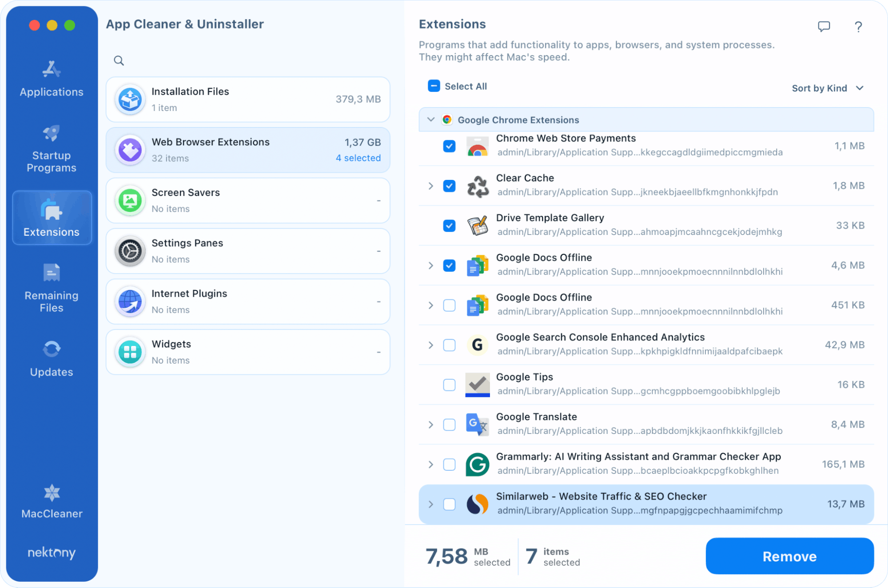Select the Applications section in sidebar
The width and height of the screenshot is (888, 588).
pyautogui.click(x=51, y=78)
